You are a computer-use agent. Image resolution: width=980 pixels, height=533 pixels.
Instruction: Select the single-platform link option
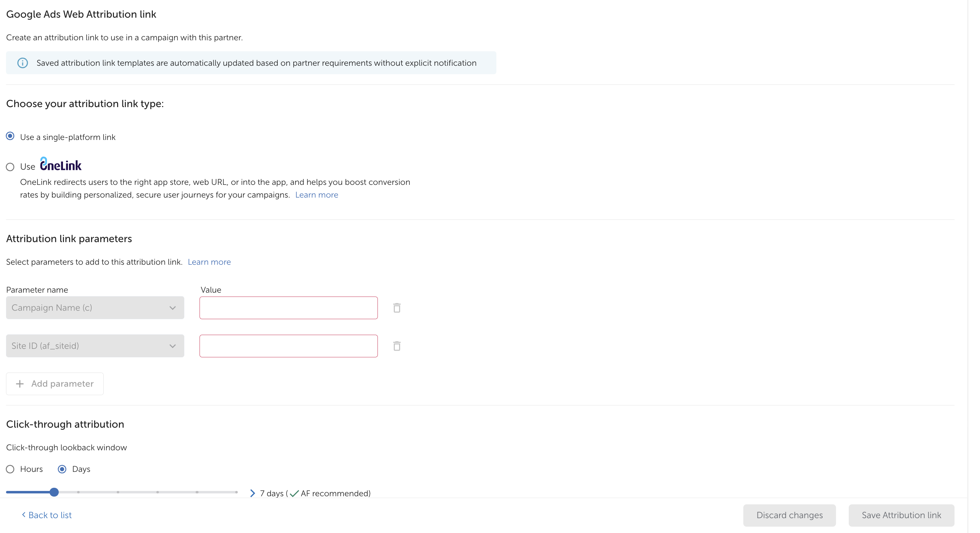tap(10, 136)
